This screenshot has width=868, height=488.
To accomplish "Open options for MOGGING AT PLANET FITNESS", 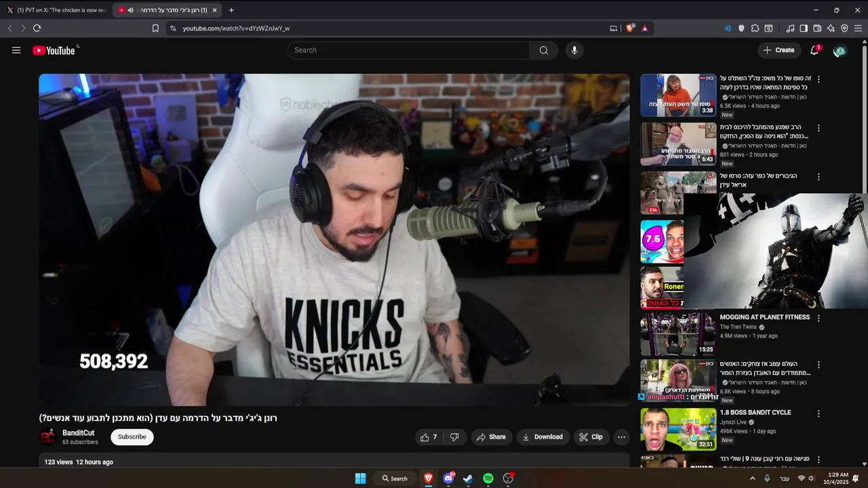I will click(x=818, y=318).
